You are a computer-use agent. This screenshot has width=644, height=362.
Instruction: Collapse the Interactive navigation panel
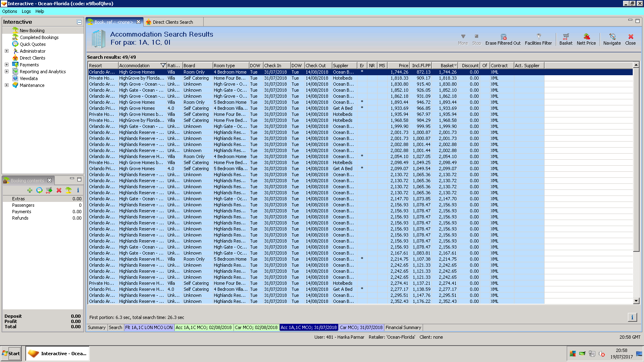tap(79, 22)
